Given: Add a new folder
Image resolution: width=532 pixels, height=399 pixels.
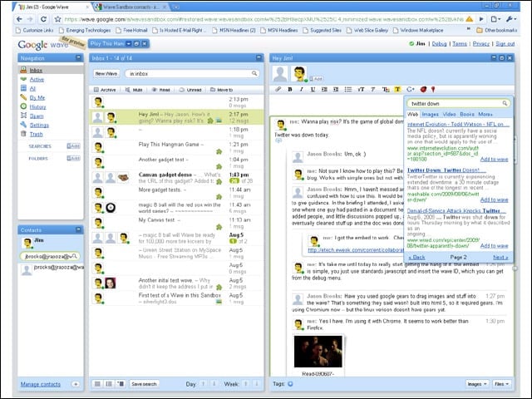Looking at the screenshot, I should pyautogui.click(x=73, y=158).
